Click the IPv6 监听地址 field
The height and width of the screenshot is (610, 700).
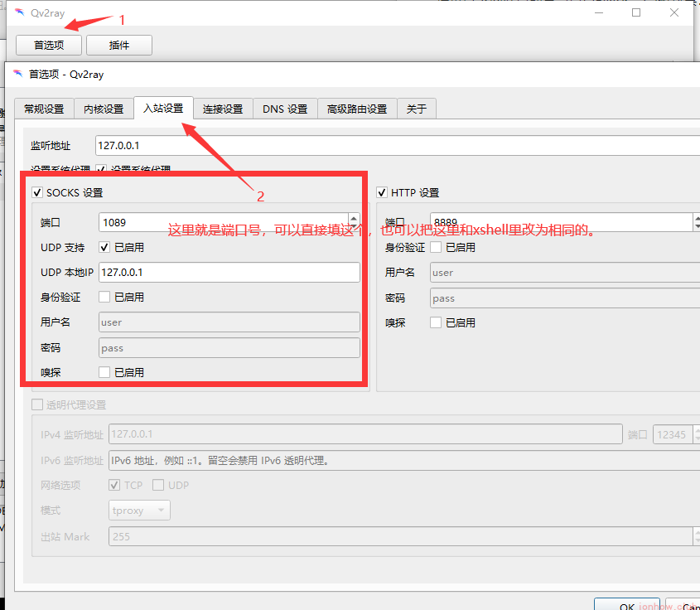tap(404, 460)
